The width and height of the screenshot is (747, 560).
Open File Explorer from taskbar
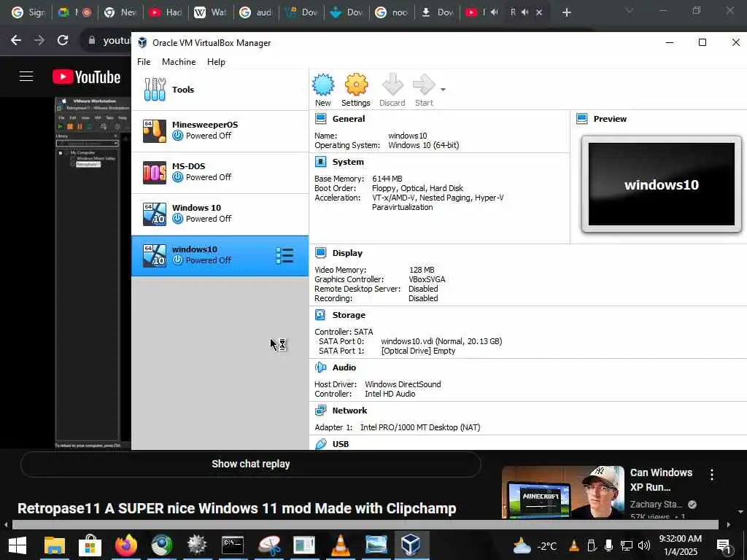coord(54,545)
